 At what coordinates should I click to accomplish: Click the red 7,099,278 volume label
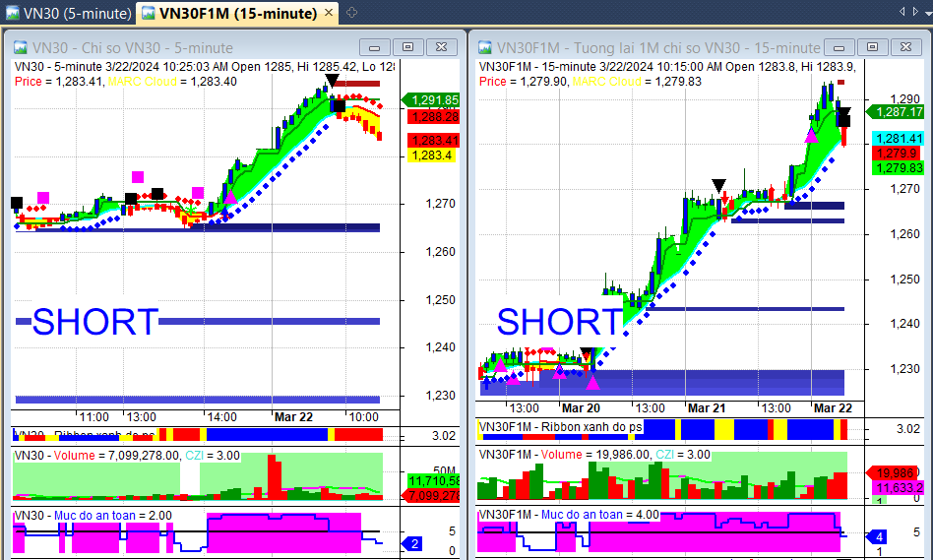pos(431,495)
